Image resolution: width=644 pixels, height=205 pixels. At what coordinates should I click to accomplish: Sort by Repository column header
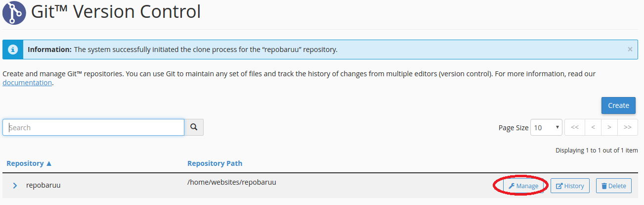(29, 163)
